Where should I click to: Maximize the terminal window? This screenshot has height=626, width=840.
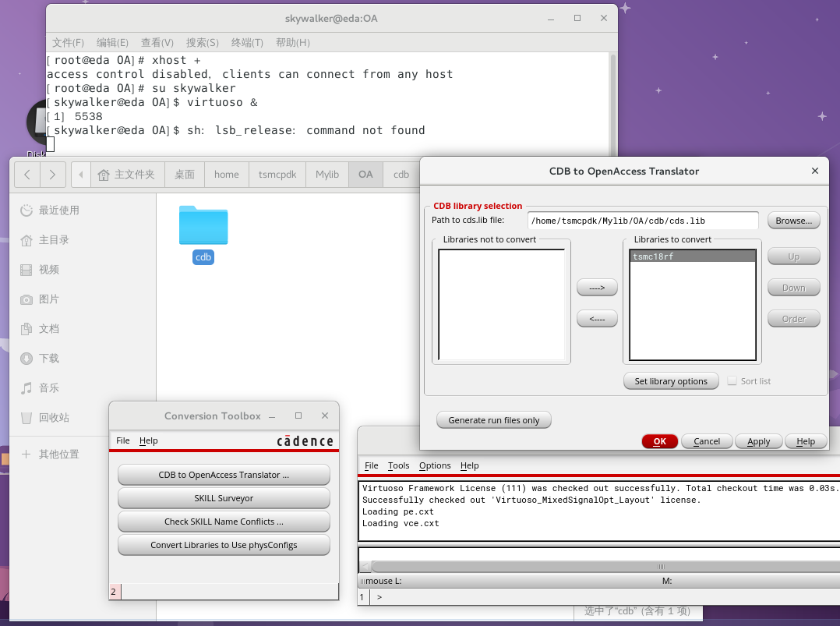[577, 18]
